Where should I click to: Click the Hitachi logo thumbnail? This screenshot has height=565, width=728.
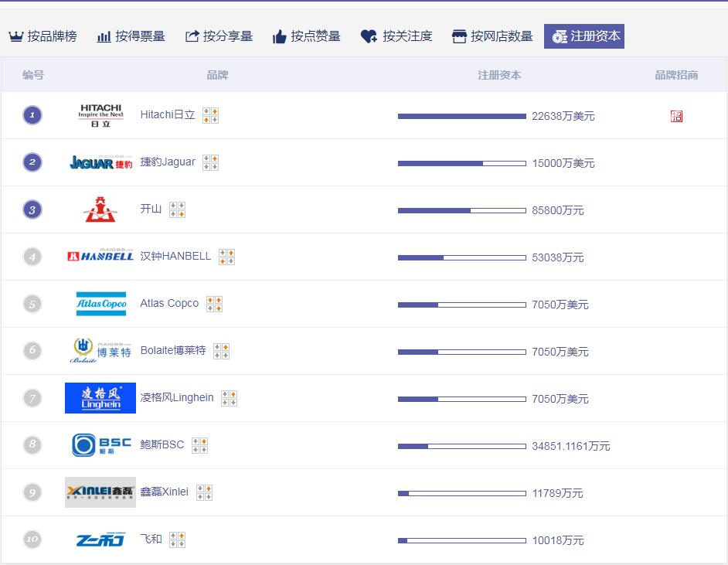coord(100,115)
